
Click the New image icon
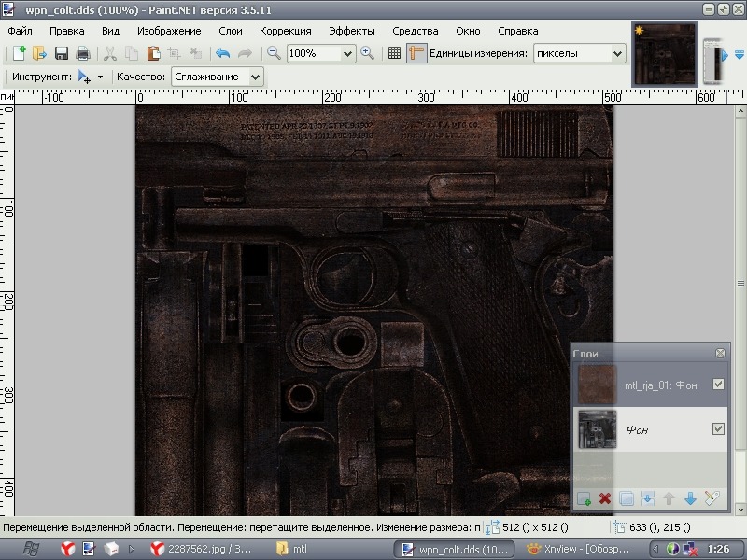click(x=19, y=54)
